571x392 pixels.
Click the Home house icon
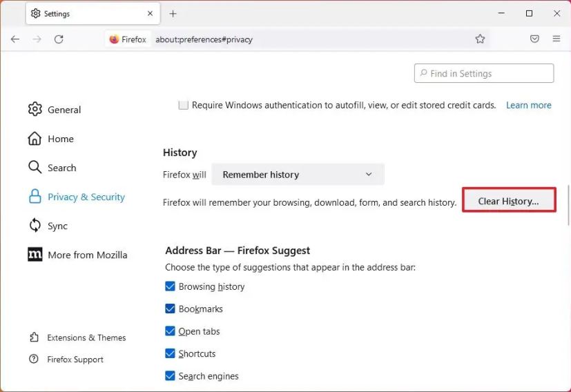pyautogui.click(x=35, y=138)
